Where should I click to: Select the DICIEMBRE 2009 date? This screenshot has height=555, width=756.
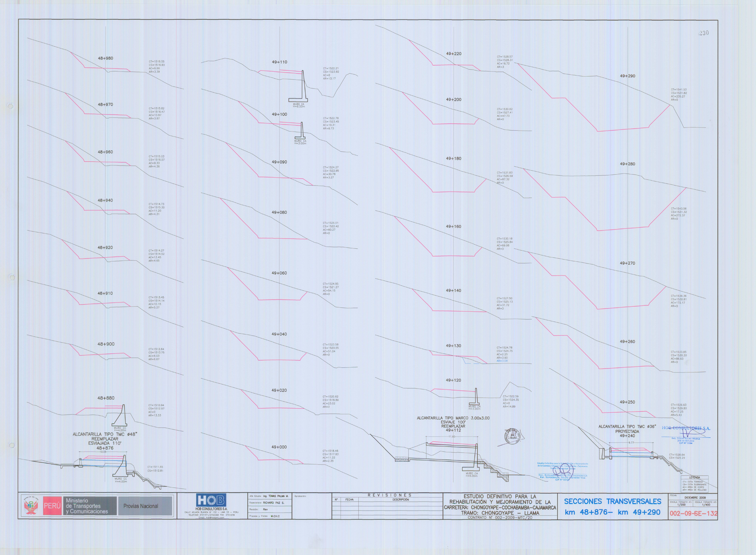pyautogui.click(x=695, y=498)
